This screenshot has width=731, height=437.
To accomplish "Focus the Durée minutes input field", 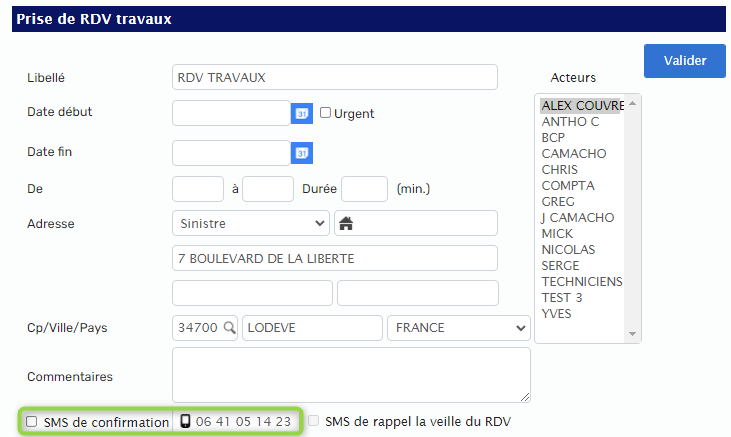I will point(364,189).
